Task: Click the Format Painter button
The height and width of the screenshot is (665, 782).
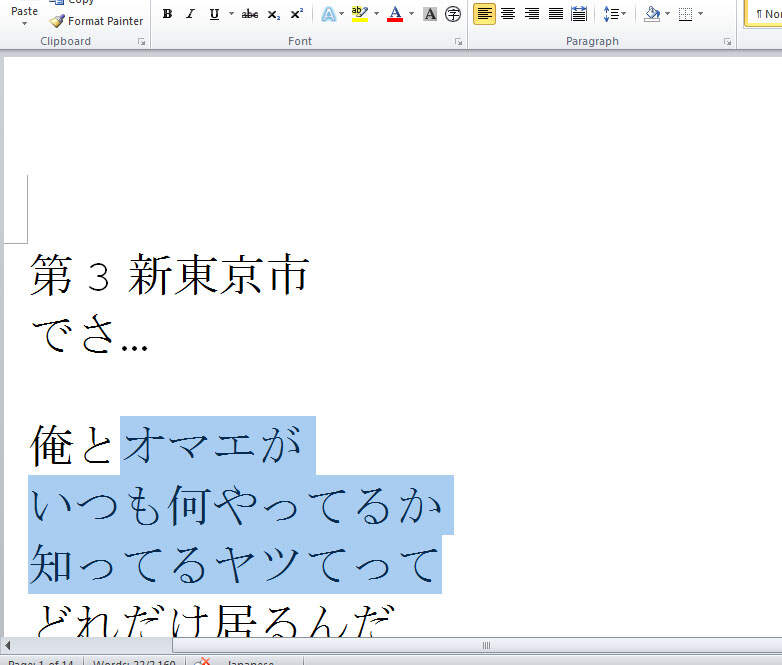Action: 96,21
